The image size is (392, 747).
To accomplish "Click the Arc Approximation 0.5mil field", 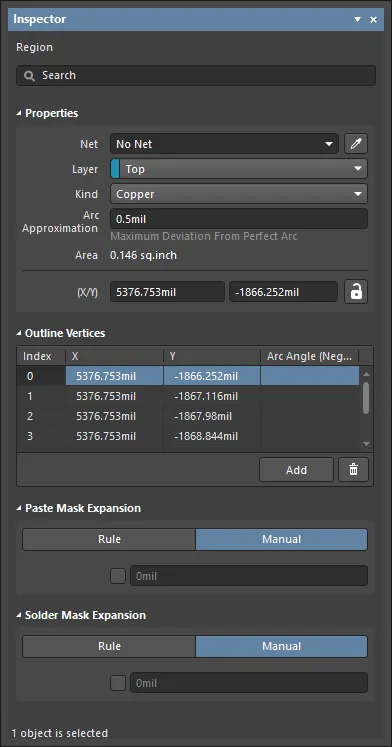I will pos(239,219).
